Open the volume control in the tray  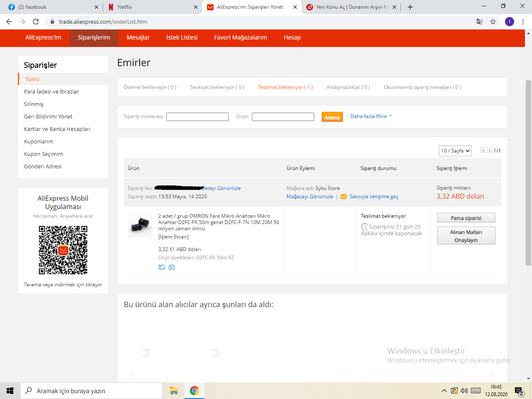(464, 391)
